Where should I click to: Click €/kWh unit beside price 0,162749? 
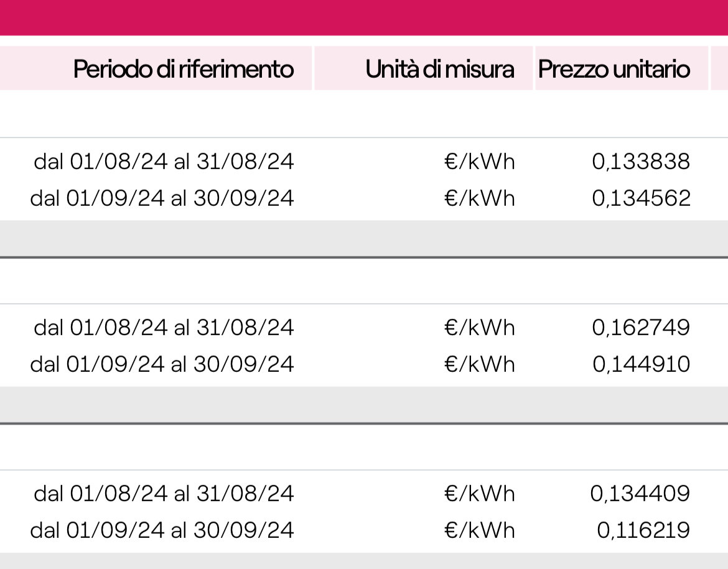click(479, 328)
